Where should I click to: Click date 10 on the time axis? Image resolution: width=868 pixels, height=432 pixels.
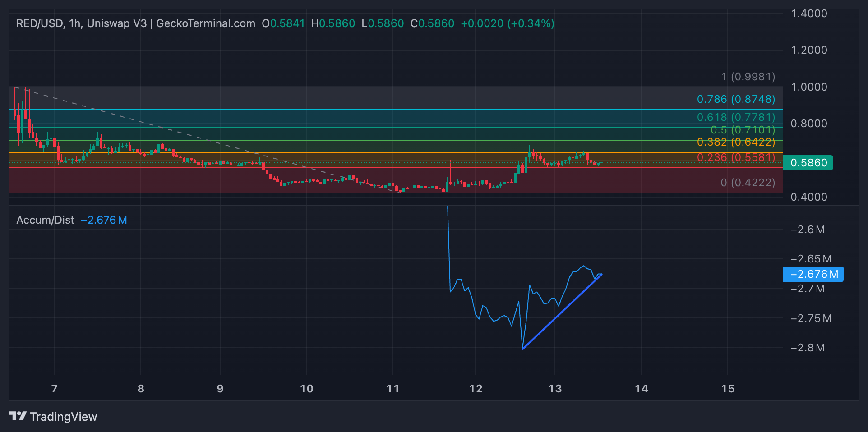coord(306,389)
